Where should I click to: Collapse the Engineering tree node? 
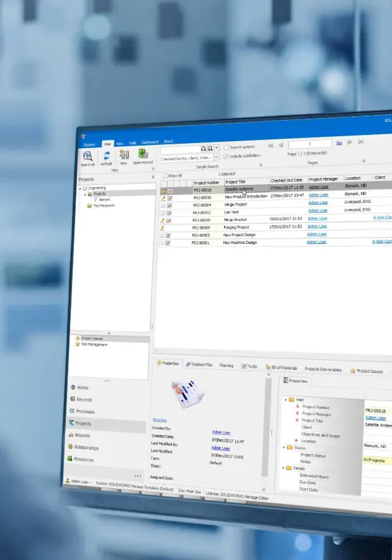coord(80,188)
